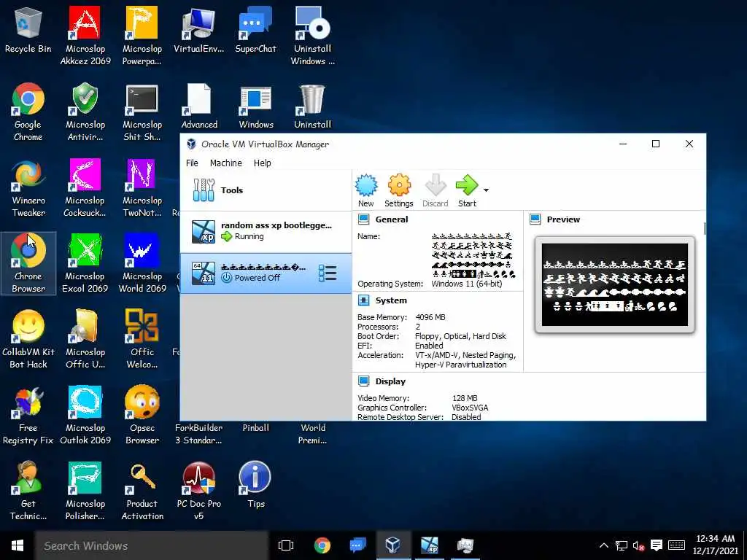This screenshot has width=747, height=560.
Task: Select the running random ass xp VM
Action: click(266, 231)
